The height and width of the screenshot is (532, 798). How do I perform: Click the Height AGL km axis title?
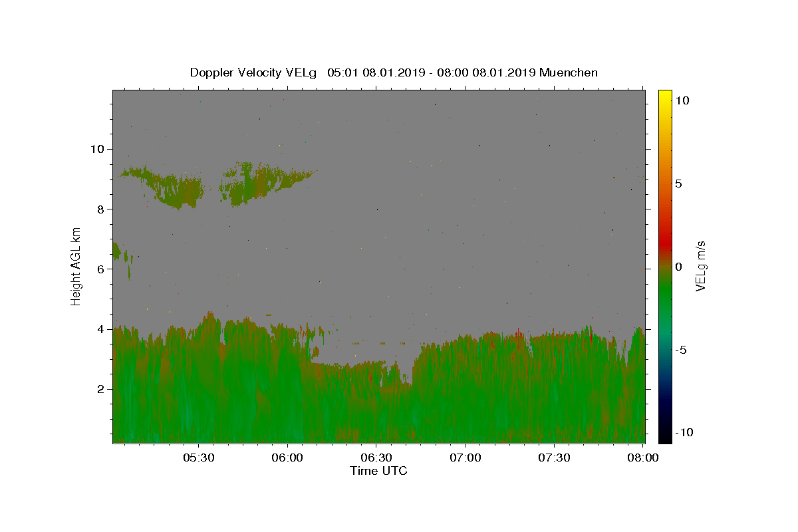coord(76,266)
